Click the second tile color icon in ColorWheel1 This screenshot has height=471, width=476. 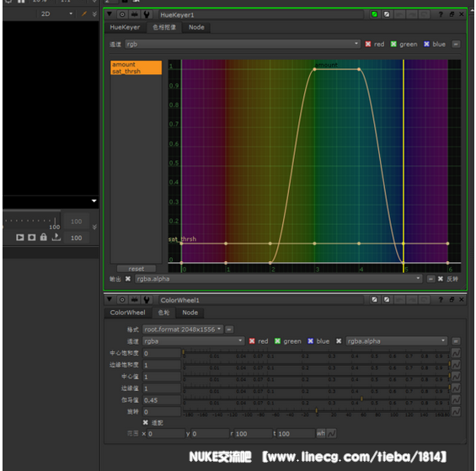tap(387, 300)
